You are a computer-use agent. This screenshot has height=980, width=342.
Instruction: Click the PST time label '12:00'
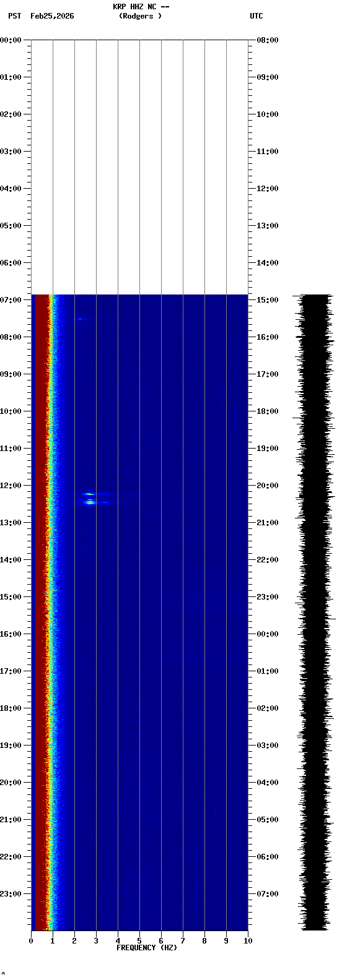tap(11, 486)
